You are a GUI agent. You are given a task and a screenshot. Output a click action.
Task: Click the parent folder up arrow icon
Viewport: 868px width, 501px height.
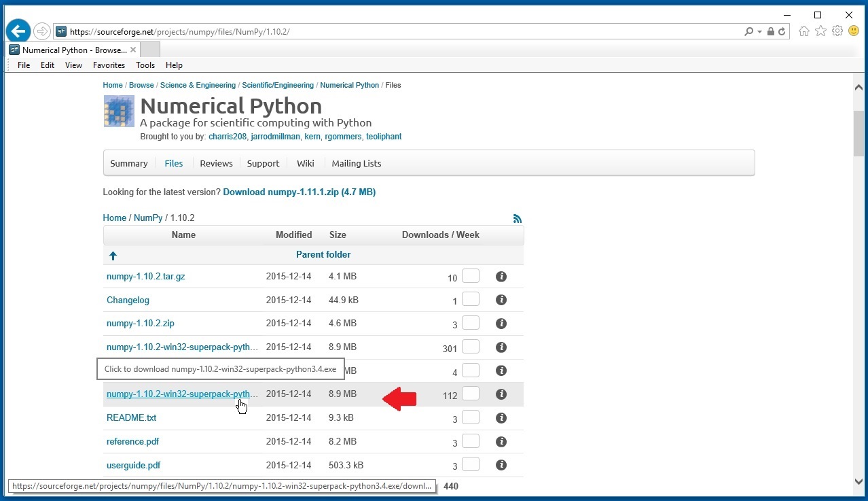[113, 256]
